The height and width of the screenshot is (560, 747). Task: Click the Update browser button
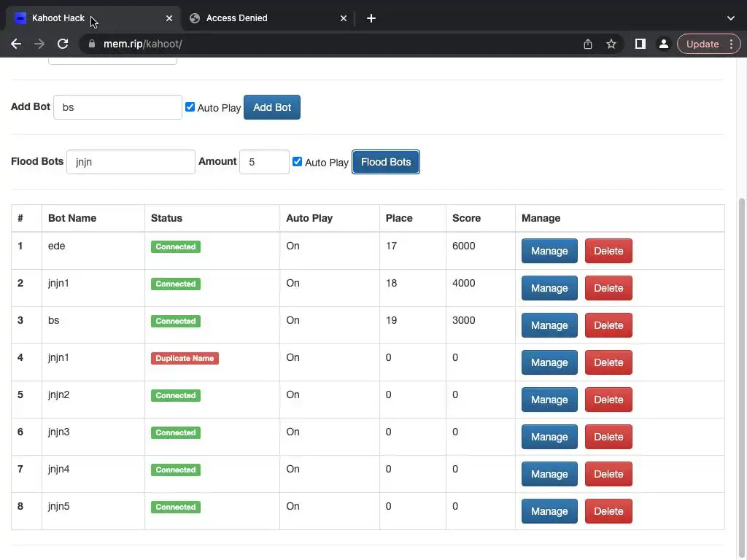(703, 44)
